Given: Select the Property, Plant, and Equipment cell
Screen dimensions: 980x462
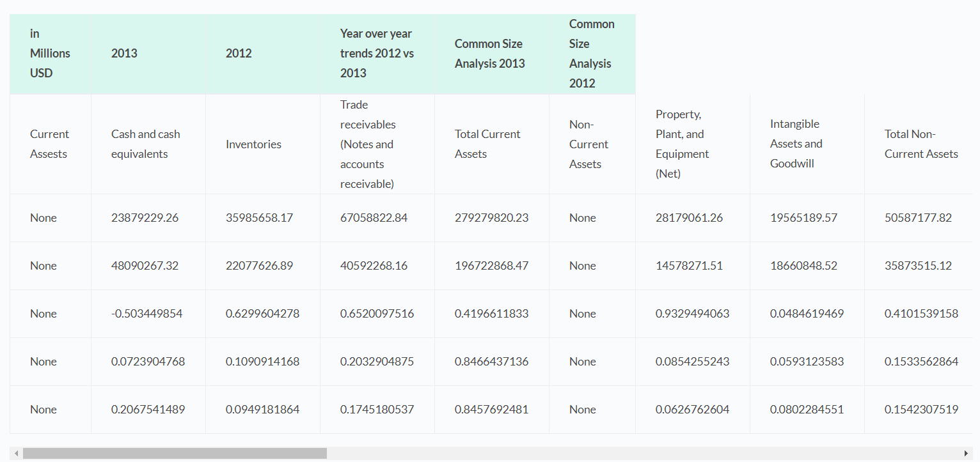Looking at the screenshot, I should coord(682,144).
